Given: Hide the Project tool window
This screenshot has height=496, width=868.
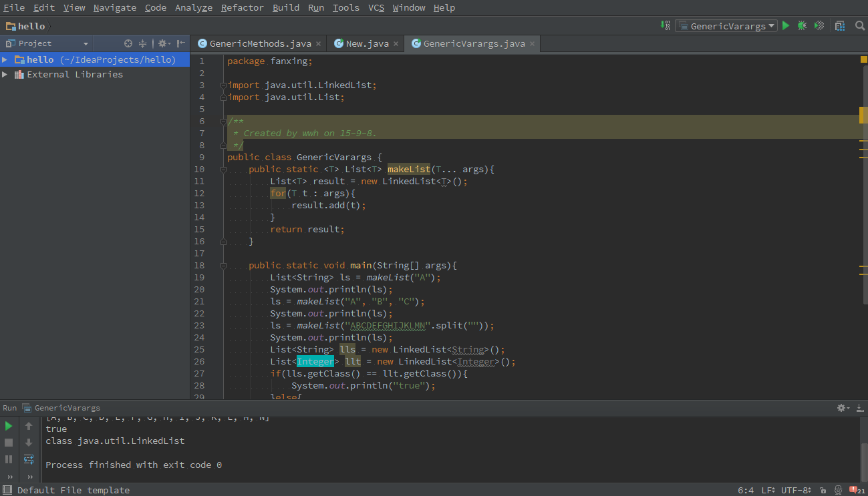Looking at the screenshot, I should (x=181, y=43).
